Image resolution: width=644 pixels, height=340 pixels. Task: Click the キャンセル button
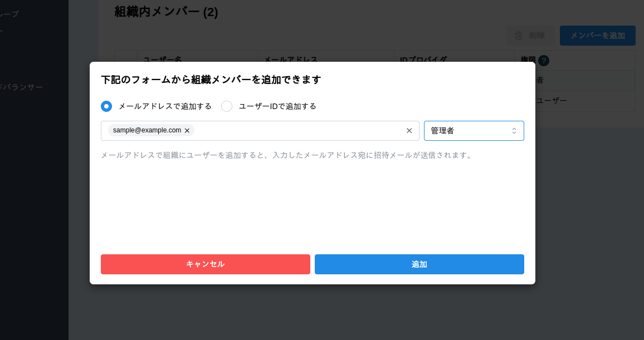205,264
